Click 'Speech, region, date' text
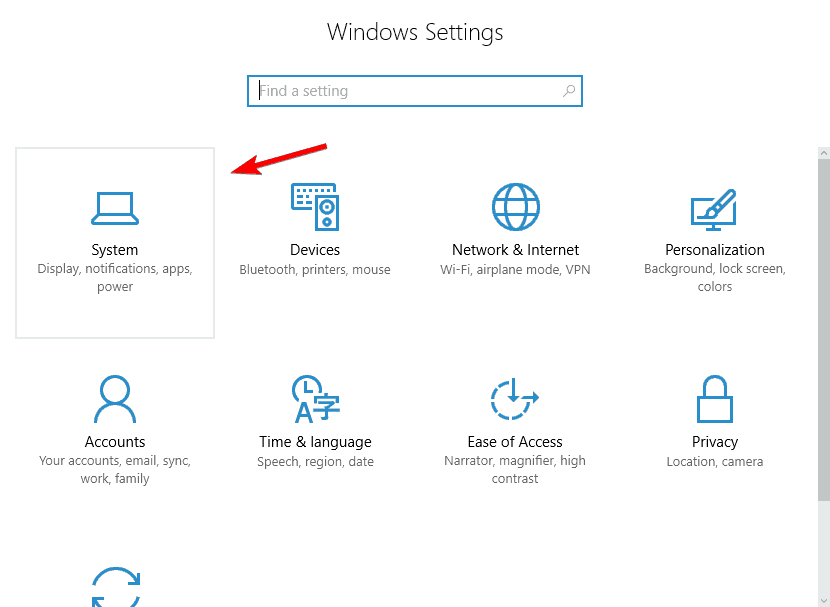The width and height of the screenshot is (830, 607). (x=315, y=462)
